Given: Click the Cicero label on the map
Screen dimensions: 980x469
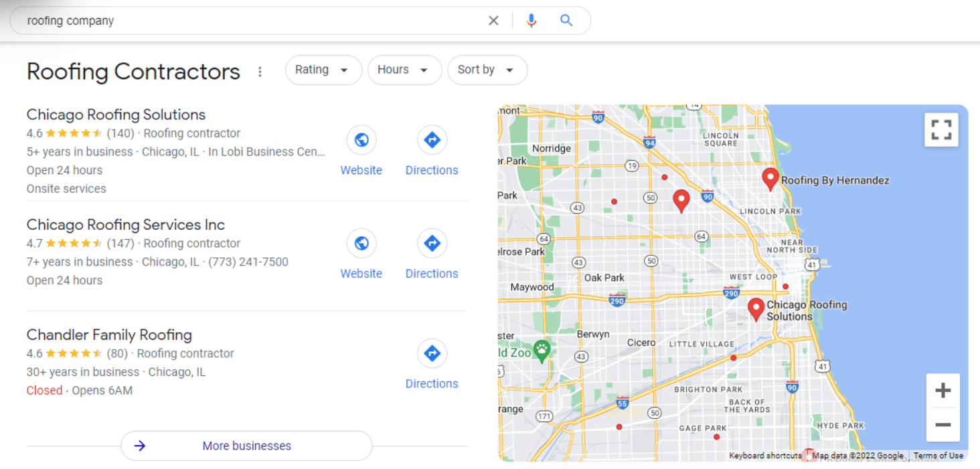Looking at the screenshot, I should [x=641, y=342].
